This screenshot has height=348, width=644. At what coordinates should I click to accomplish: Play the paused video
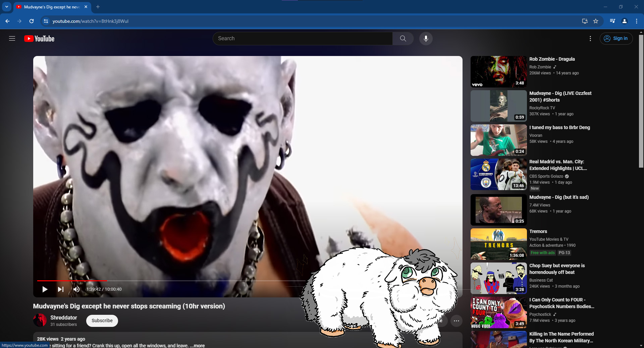click(45, 289)
